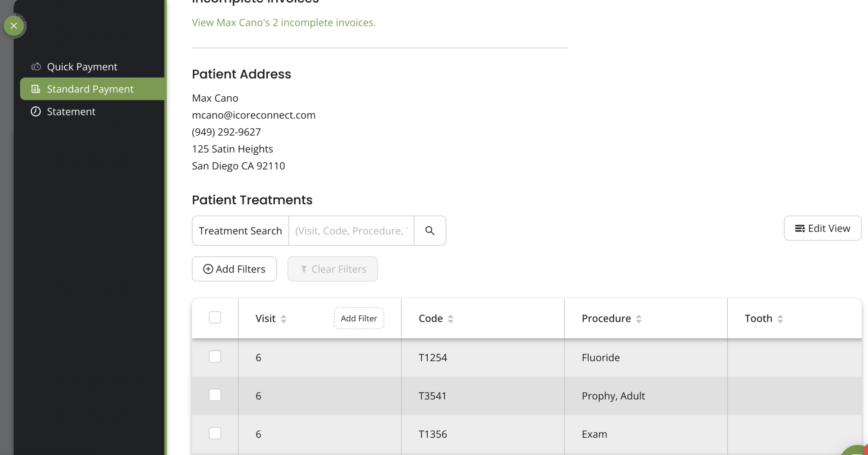The width and height of the screenshot is (868, 455).
Task: View Max Cano's 2 incomplete invoices
Action: pos(284,22)
